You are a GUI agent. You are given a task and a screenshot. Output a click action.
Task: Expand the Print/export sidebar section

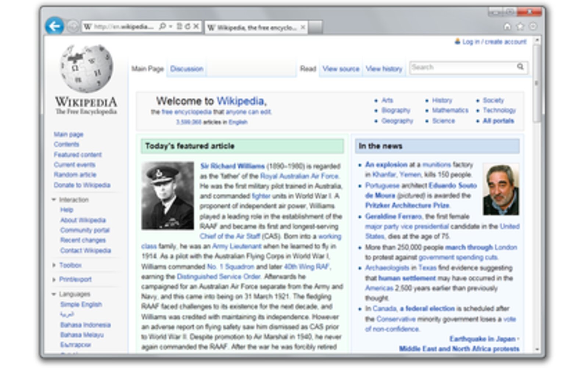pos(54,279)
